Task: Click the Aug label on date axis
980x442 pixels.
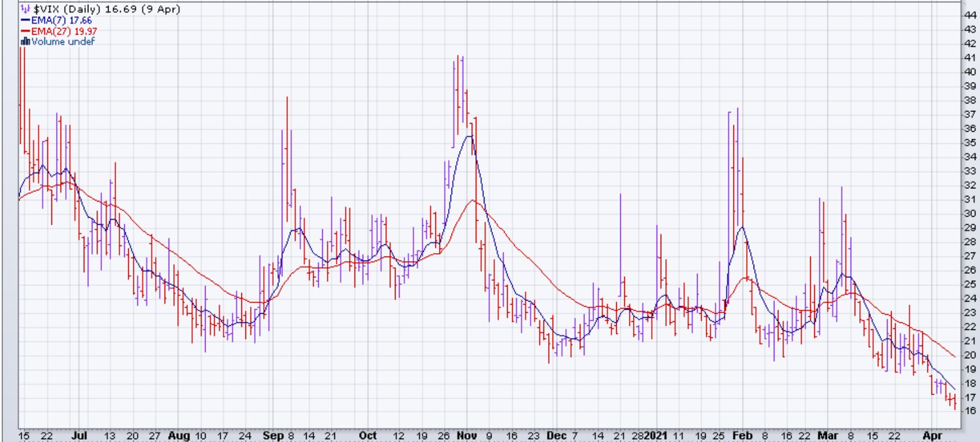Action: pyautogui.click(x=178, y=435)
